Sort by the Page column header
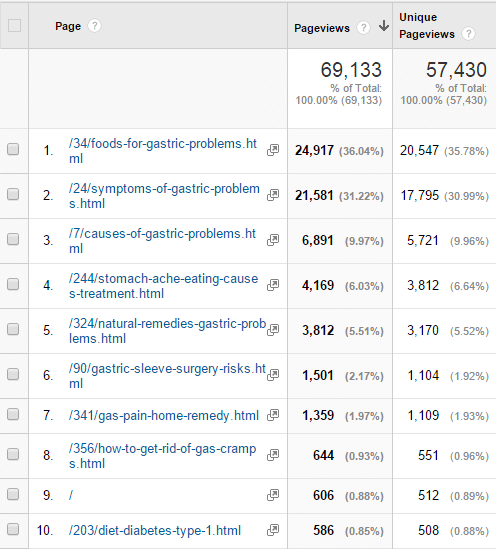 [x=68, y=26]
